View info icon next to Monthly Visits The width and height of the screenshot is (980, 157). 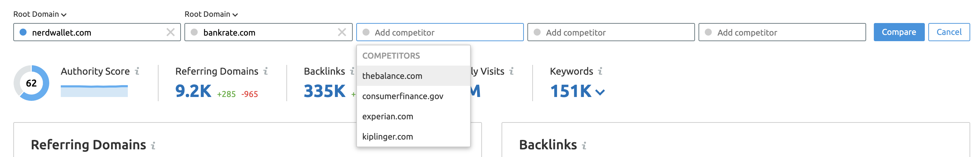pos(512,71)
